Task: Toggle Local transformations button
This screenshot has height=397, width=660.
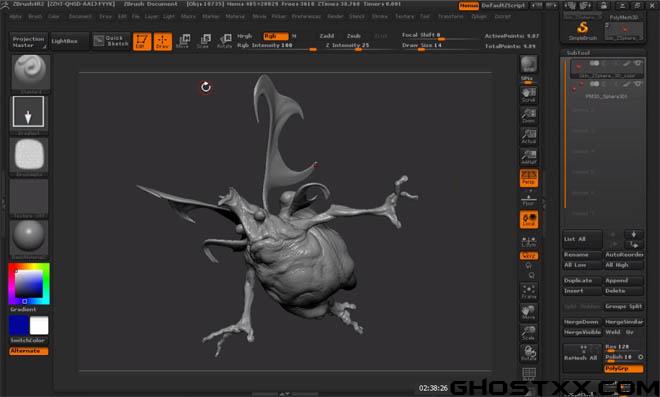Action: click(x=529, y=220)
